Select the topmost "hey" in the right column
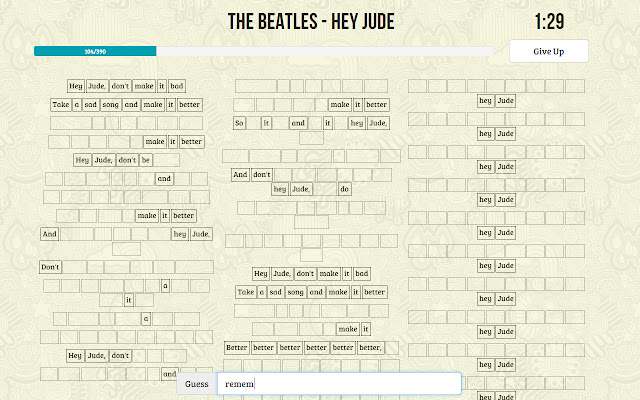This screenshot has height=400, width=640. [x=486, y=100]
